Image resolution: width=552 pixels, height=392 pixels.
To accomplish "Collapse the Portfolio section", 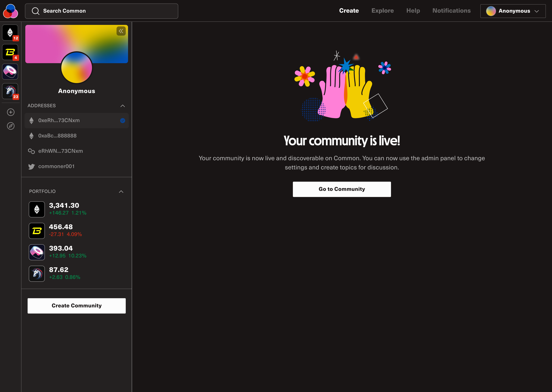I will [121, 192].
